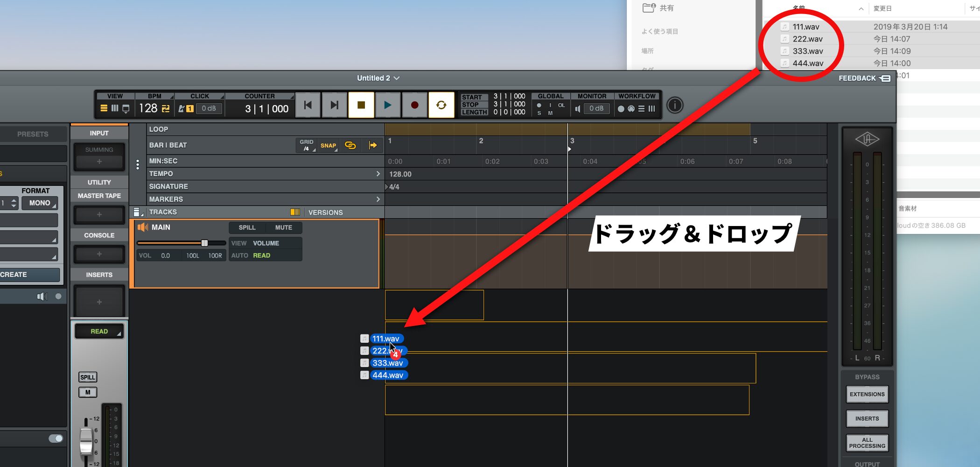Open the MONO format dropdown

coord(40,203)
